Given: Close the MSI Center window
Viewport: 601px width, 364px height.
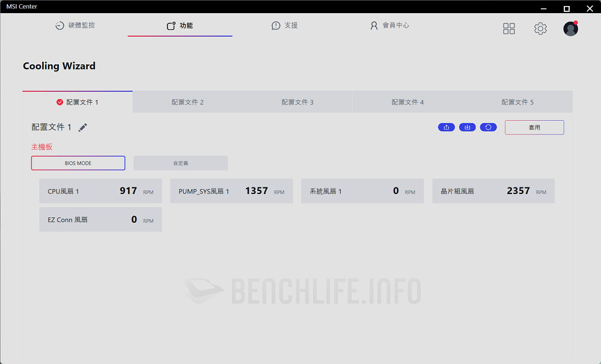Looking at the screenshot, I should click(590, 8).
